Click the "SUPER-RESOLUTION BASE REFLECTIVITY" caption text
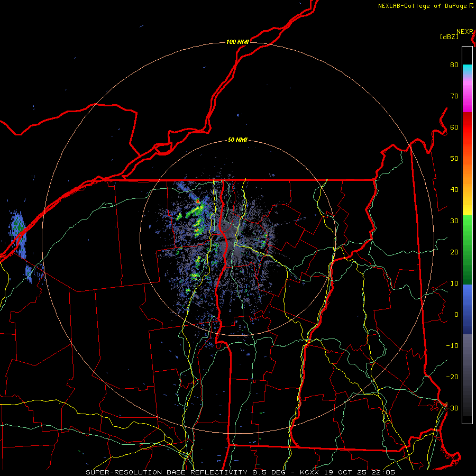This screenshot has width=476, height=476. pos(167,472)
